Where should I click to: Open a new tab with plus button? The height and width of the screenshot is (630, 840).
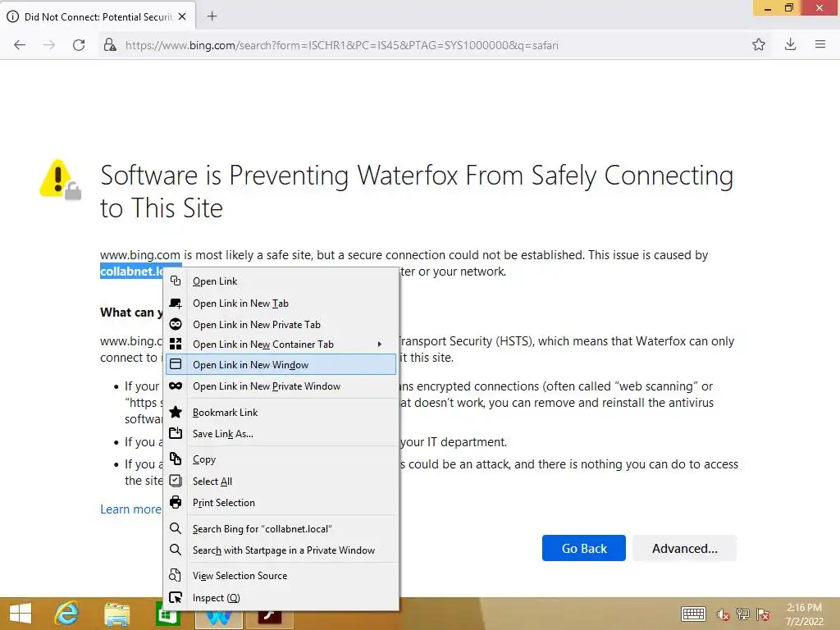coord(212,16)
